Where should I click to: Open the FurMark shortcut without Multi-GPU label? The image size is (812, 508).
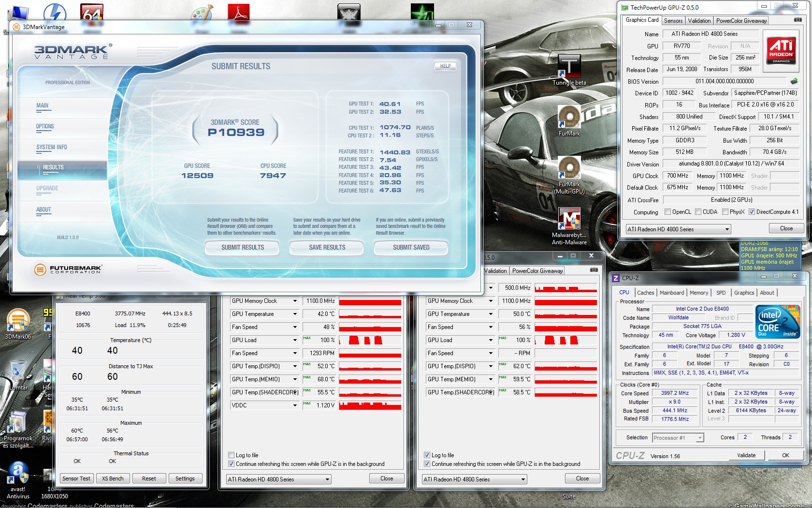tap(569, 121)
